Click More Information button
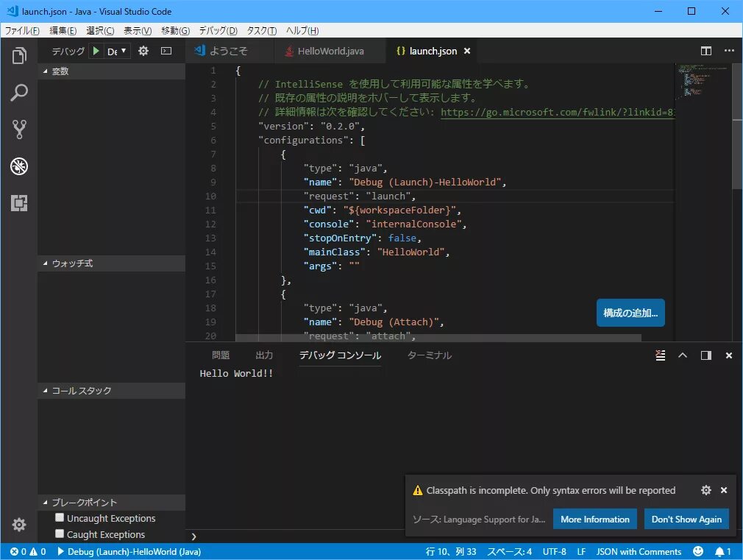 [594, 520]
